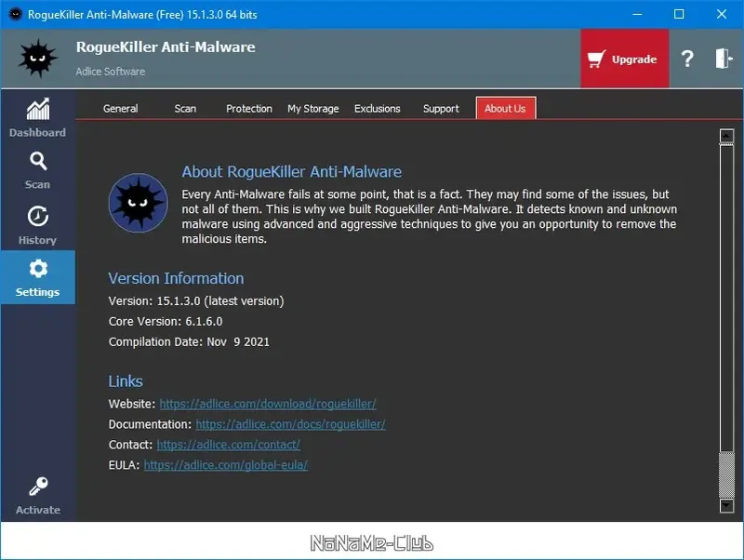Open the global-eula link
The width and height of the screenshot is (744, 560).
coord(225,465)
